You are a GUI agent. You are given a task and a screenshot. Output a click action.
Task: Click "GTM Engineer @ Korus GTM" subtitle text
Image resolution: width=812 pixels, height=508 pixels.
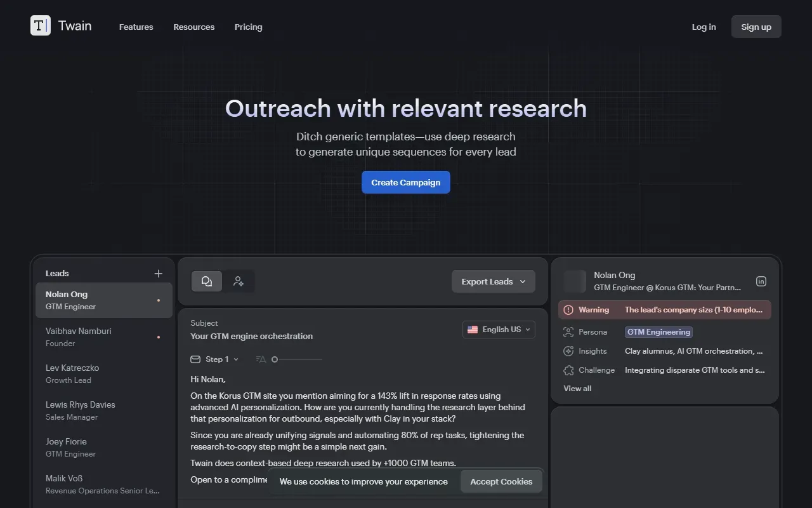pos(667,288)
